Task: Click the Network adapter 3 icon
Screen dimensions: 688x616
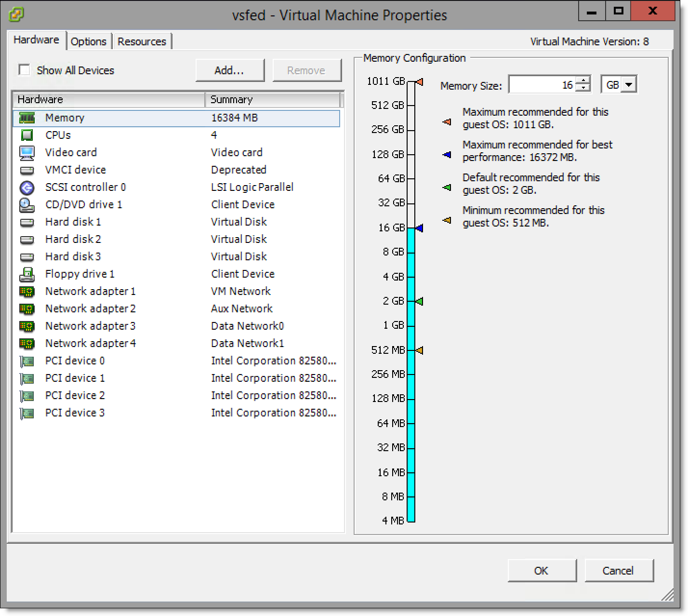Action: (x=27, y=326)
